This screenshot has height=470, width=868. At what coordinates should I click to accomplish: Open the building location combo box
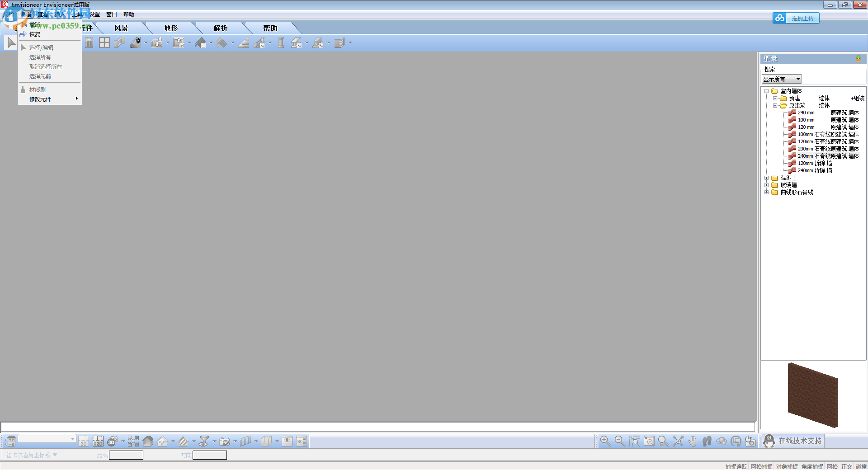click(x=47, y=439)
